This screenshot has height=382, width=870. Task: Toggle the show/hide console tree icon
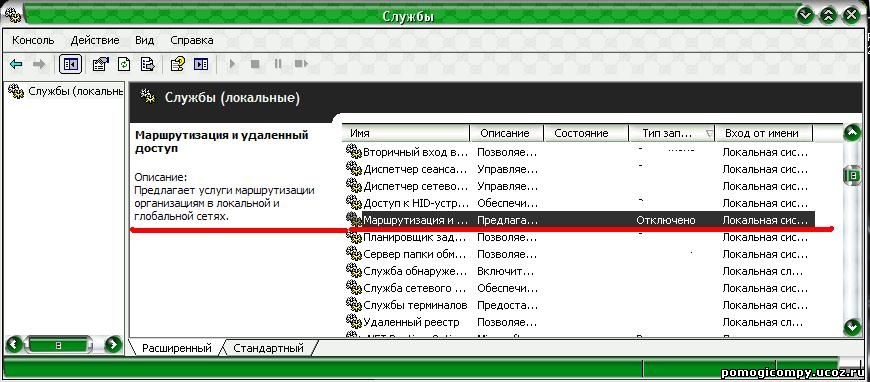[70, 64]
